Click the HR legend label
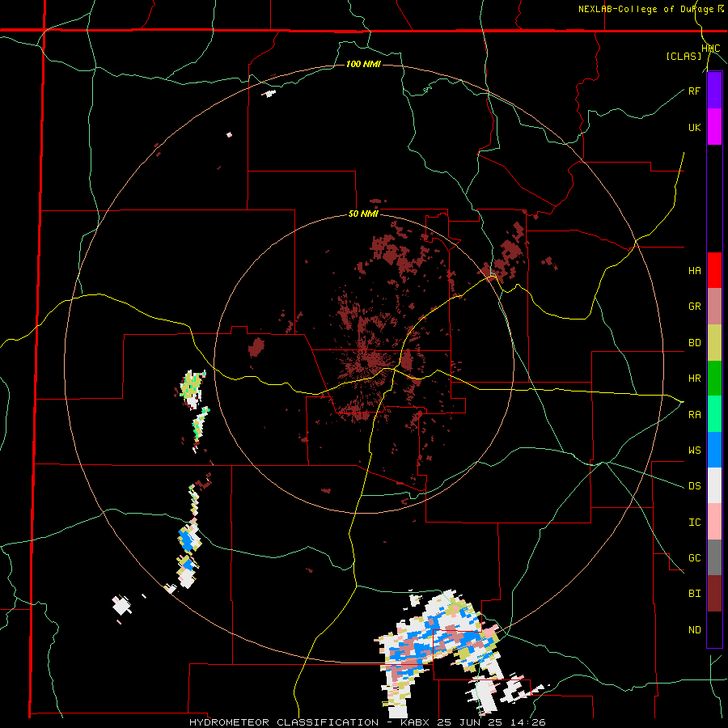Viewport: 728px width, 728px height. (x=694, y=379)
